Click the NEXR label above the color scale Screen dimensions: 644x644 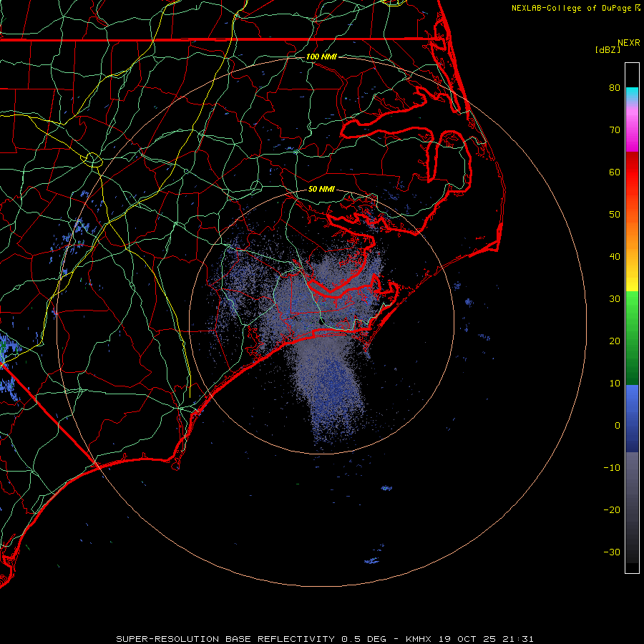[629, 43]
